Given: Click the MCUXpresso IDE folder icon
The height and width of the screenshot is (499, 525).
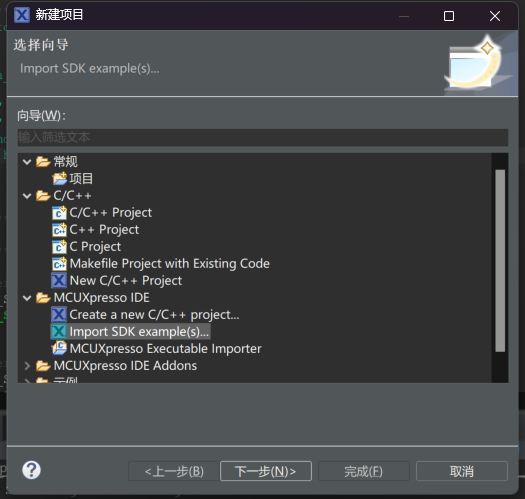Looking at the screenshot, I should click(x=43, y=298).
